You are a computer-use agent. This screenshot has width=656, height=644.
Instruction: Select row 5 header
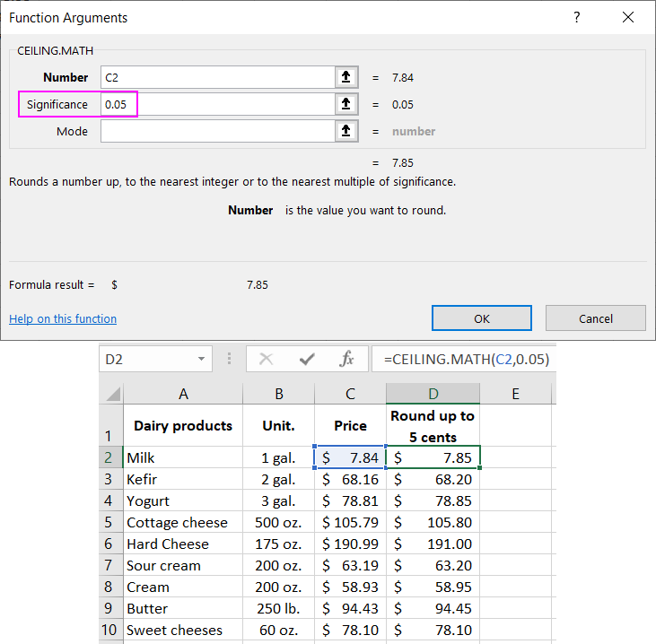pyautogui.click(x=110, y=522)
